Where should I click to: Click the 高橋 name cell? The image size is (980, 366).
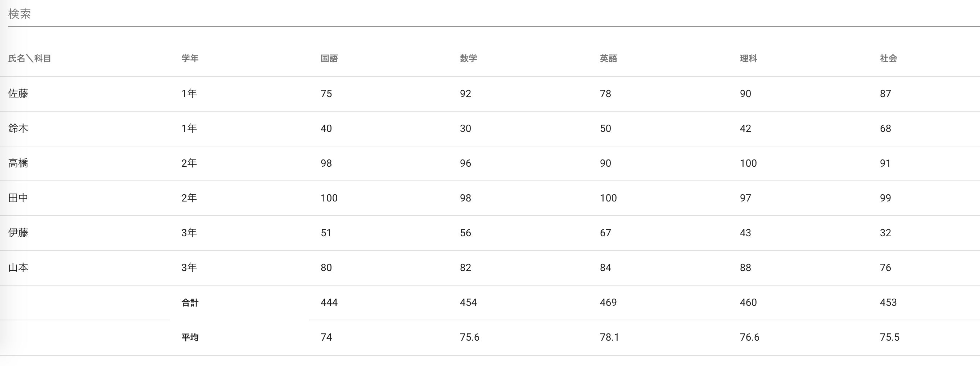pos(18,163)
